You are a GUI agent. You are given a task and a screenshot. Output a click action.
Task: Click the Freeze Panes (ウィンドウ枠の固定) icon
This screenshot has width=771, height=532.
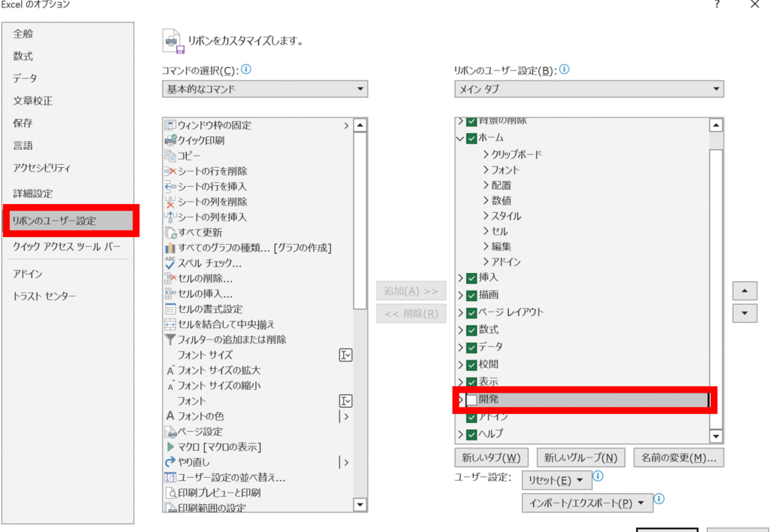(170, 125)
